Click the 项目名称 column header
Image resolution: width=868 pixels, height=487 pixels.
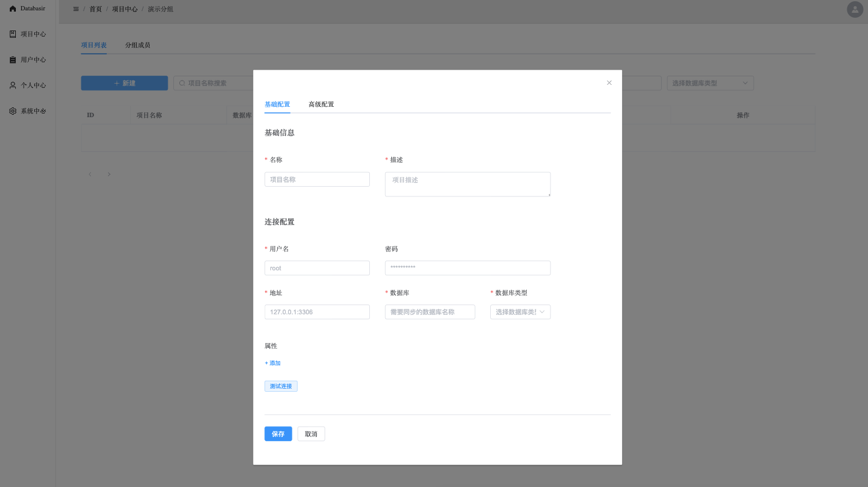pyautogui.click(x=149, y=115)
